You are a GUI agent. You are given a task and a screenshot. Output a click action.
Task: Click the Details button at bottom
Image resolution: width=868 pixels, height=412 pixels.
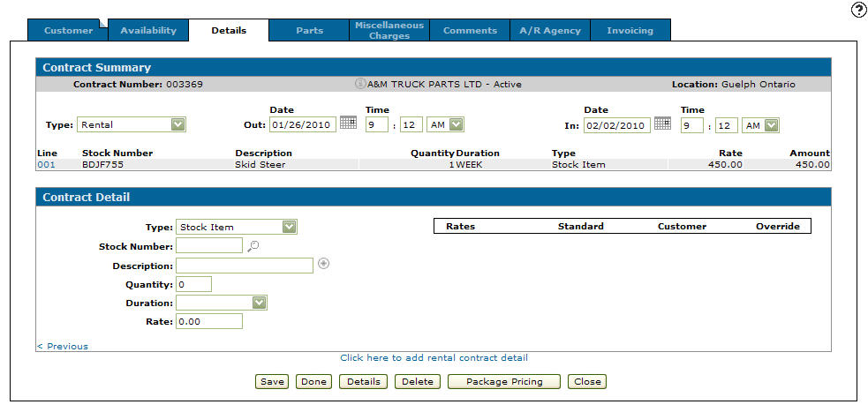click(x=363, y=382)
